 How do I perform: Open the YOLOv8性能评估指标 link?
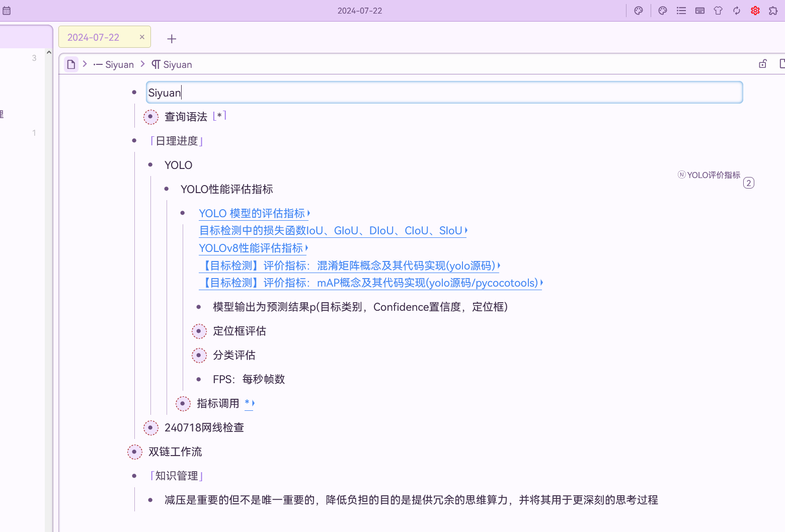tap(251, 248)
